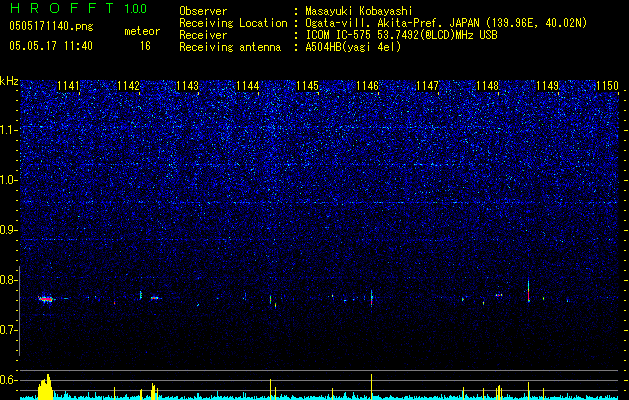
Task: Select the meteor count value 16
Action: pos(145,46)
